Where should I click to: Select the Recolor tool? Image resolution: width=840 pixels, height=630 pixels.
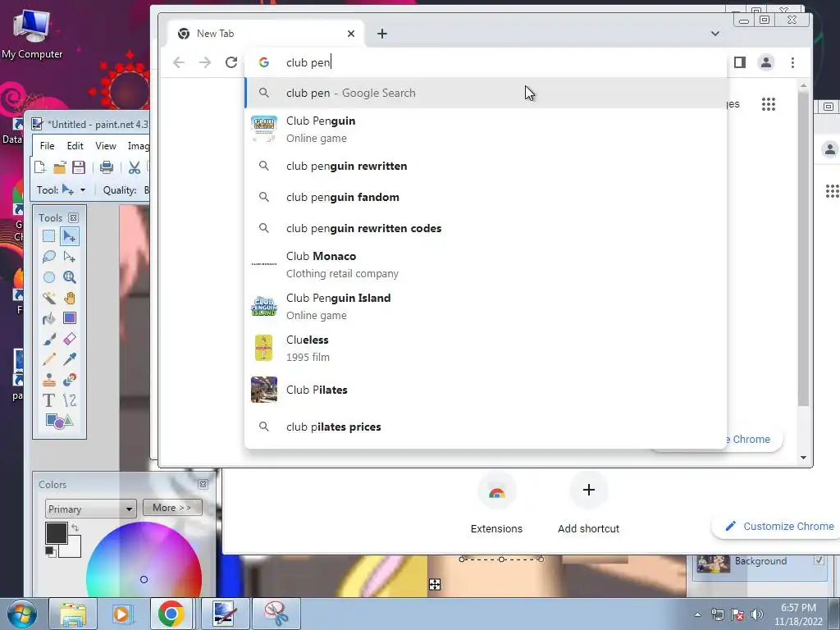(70, 380)
